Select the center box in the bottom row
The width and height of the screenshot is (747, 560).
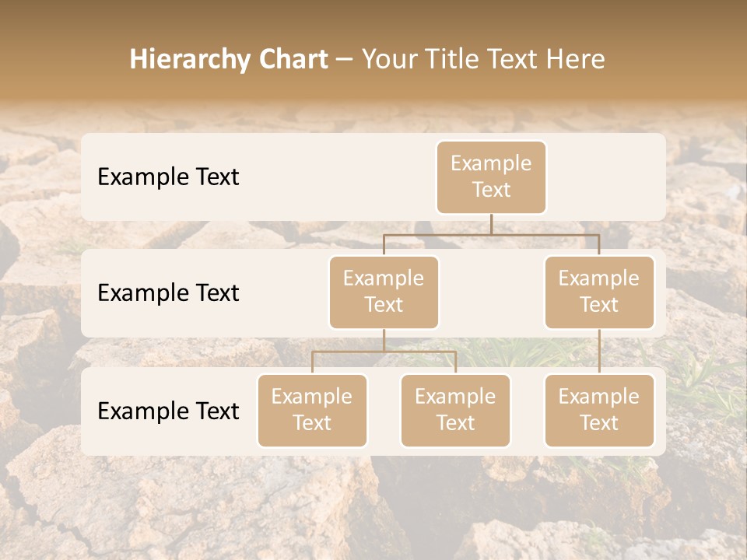click(455, 411)
